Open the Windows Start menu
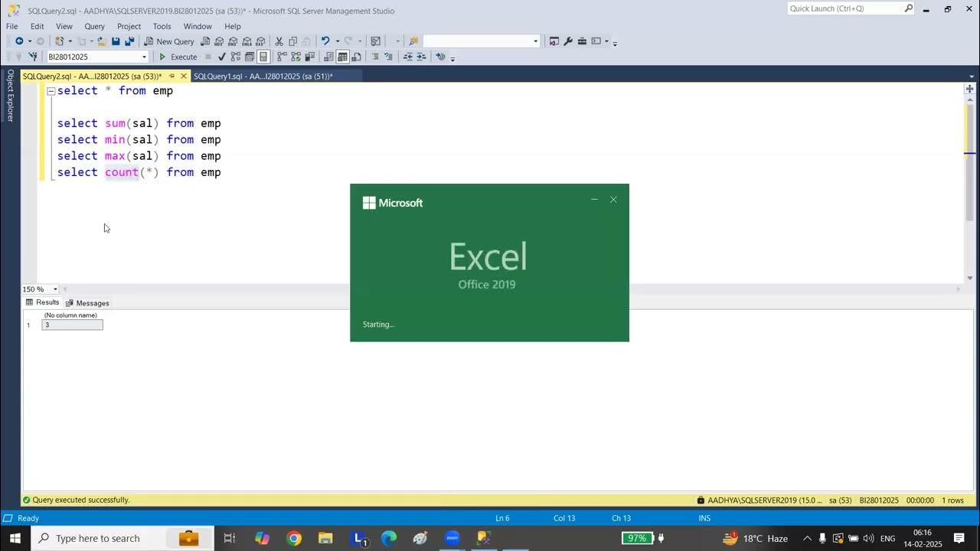Screen dimensions: 980x551 coord(15,538)
